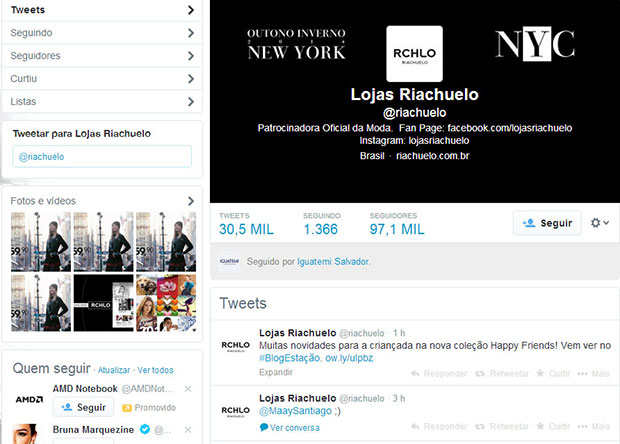Click the RCHLO profile logo in header
This screenshot has width=620, height=444.
tap(414, 54)
